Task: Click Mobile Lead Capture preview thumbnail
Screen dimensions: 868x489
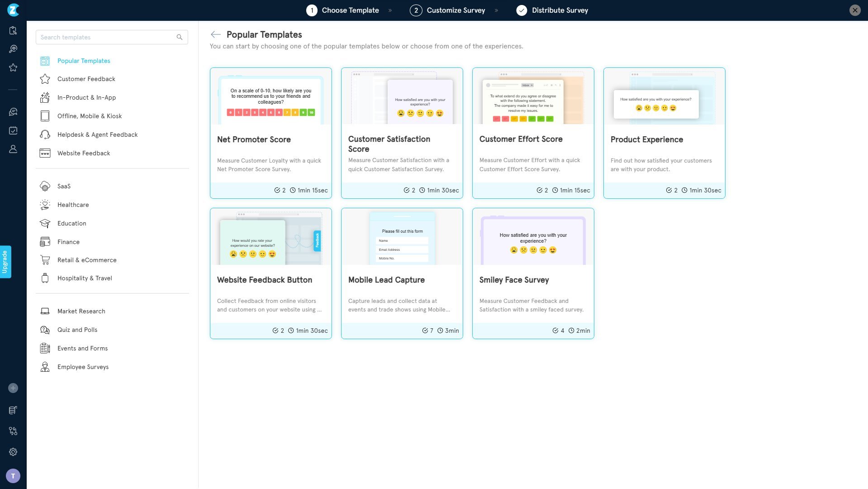Action: (x=402, y=237)
